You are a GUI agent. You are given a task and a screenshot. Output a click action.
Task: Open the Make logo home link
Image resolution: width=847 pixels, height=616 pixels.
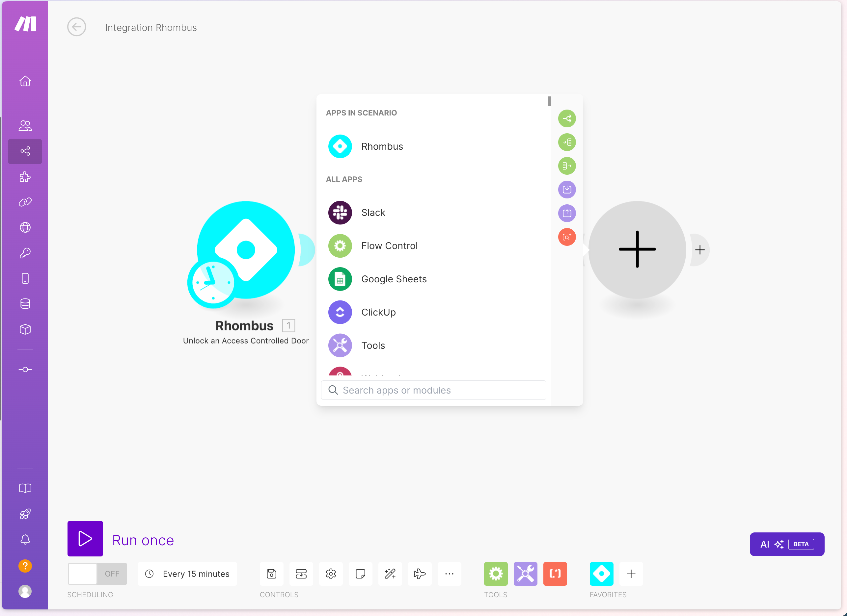(x=25, y=24)
